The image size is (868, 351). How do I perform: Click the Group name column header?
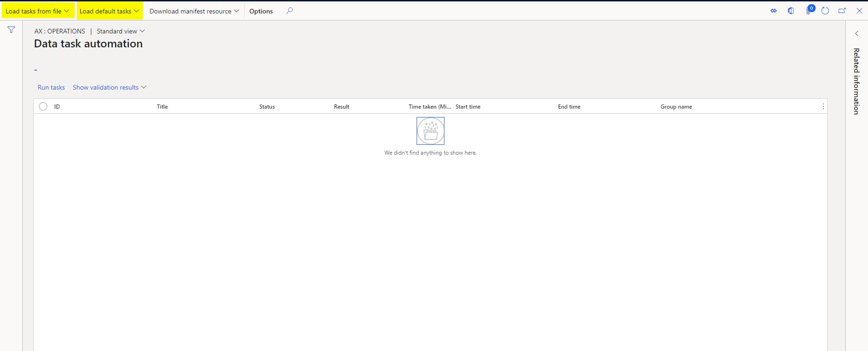(x=676, y=107)
